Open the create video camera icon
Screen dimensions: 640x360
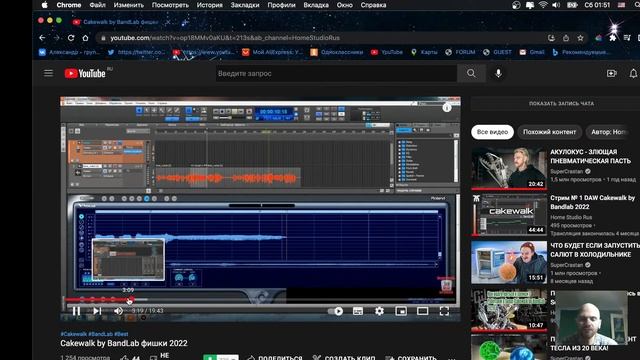tap(611, 73)
